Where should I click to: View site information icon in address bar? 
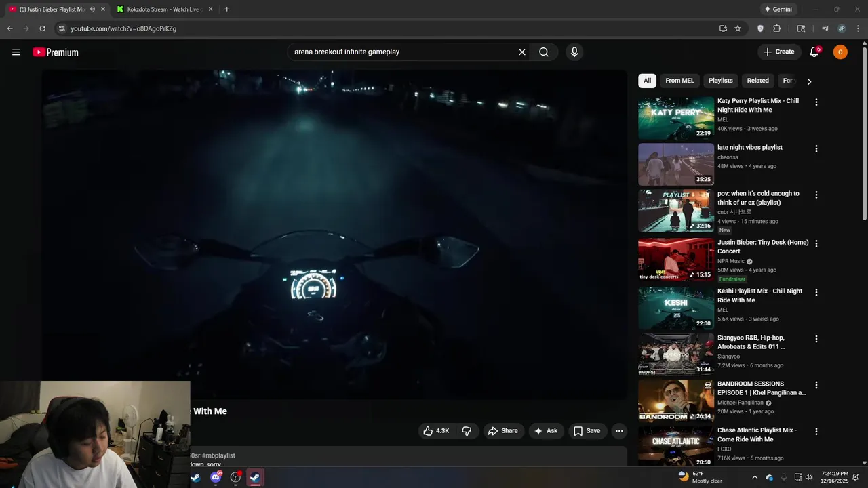click(x=62, y=28)
